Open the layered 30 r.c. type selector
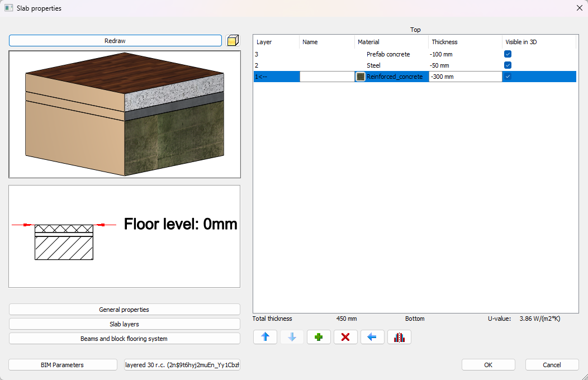The image size is (588, 380). point(182,364)
